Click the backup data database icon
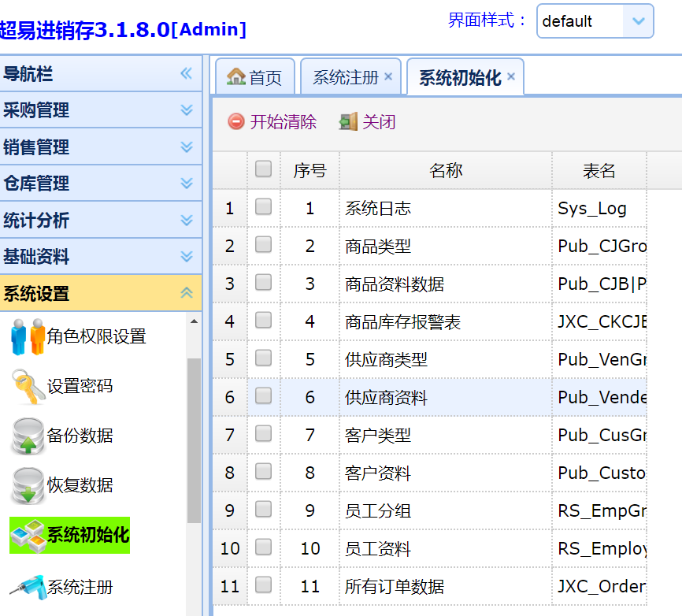The width and height of the screenshot is (682, 616). 28,436
